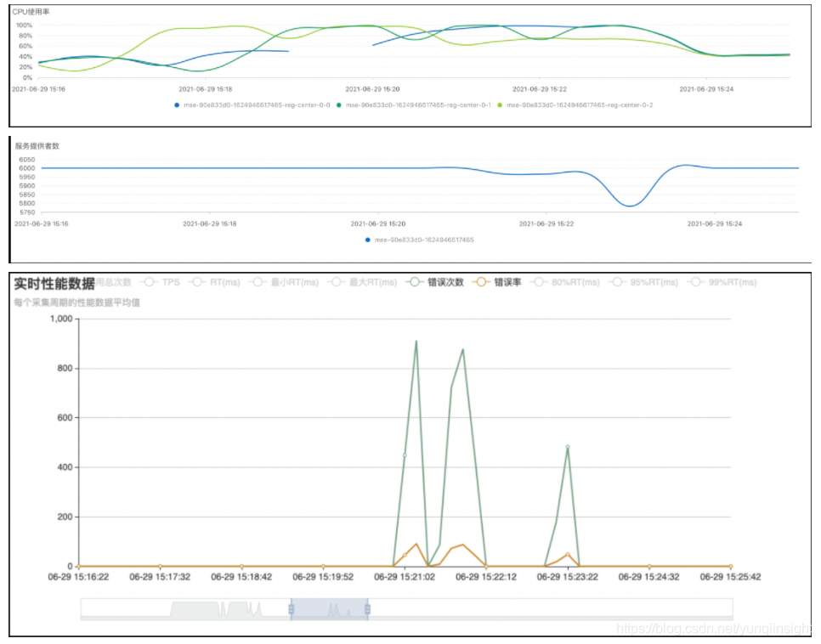Click x-axis label 06-29 15:24:32
The width and height of the screenshot is (821, 644).
tap(649, 577)
